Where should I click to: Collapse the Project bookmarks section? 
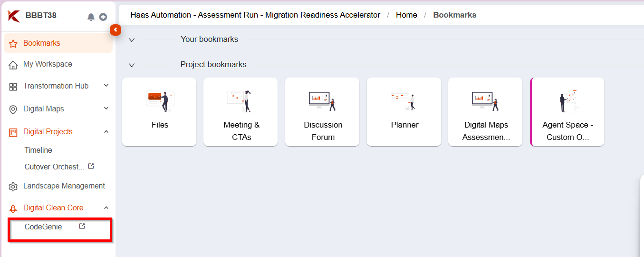[132, 65]
